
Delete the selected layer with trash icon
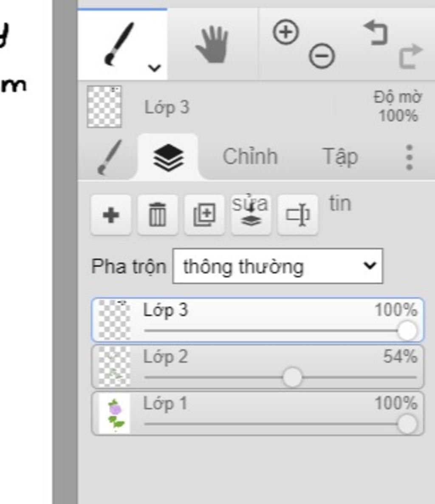click(x=158, y=215)
